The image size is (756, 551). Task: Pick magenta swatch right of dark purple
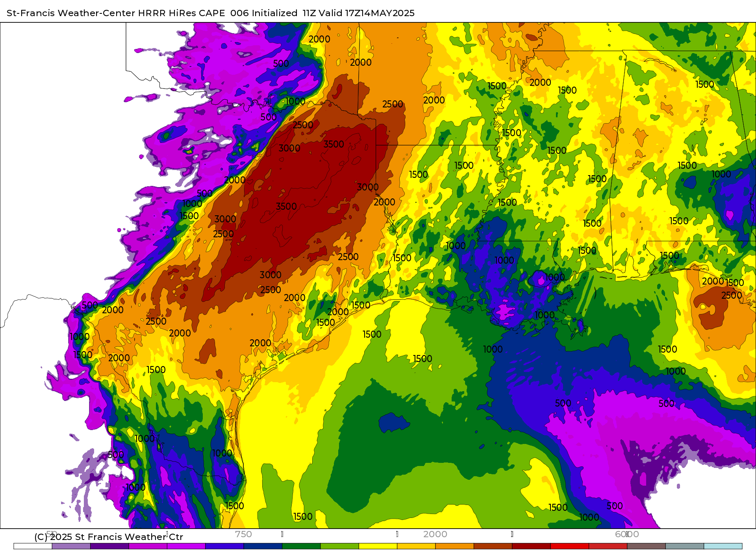[148, 546]
